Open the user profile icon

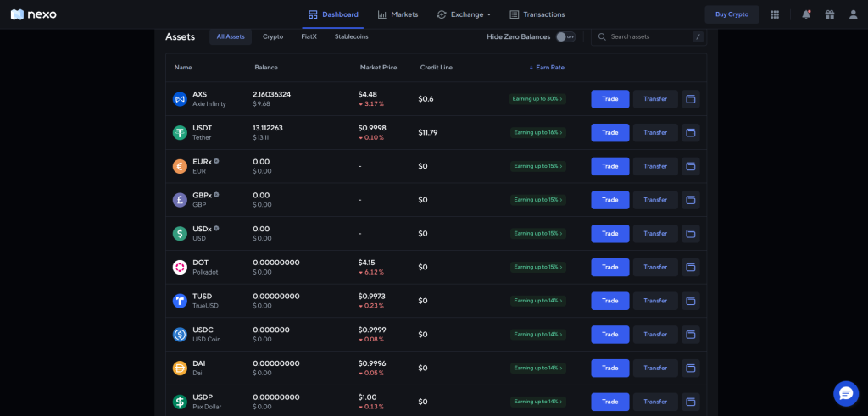[x=853, y=14]
